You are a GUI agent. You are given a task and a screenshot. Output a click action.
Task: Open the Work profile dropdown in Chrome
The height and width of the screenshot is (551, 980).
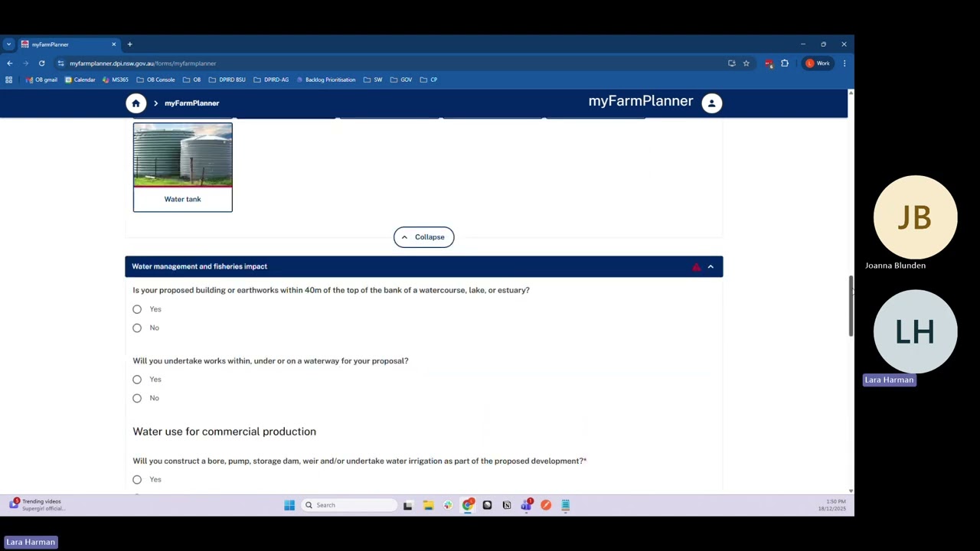click(818, 64)
